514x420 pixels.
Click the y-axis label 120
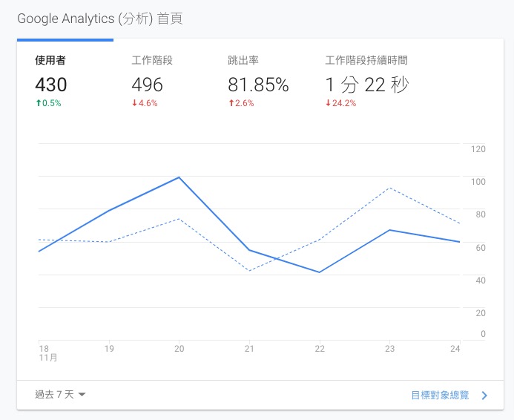(x=478, y=149)
